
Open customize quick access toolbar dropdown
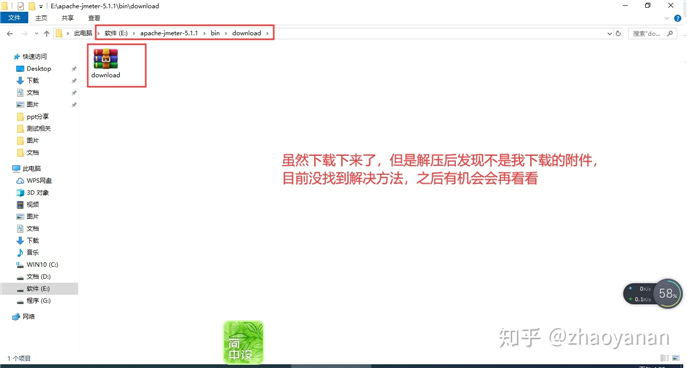[41, 6]
